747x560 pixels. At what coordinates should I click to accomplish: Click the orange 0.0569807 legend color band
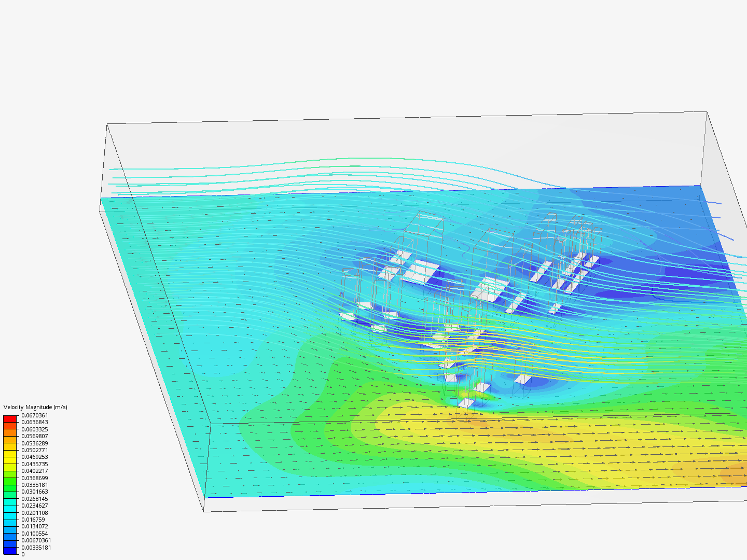point(9,439)
